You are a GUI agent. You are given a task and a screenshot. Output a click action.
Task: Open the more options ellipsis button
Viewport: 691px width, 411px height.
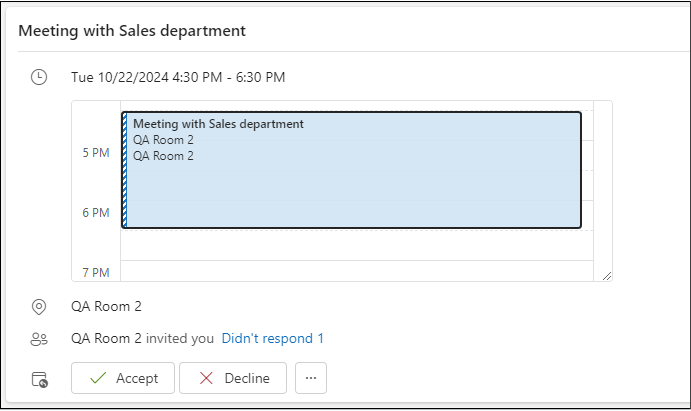click(x=311, y=378)
